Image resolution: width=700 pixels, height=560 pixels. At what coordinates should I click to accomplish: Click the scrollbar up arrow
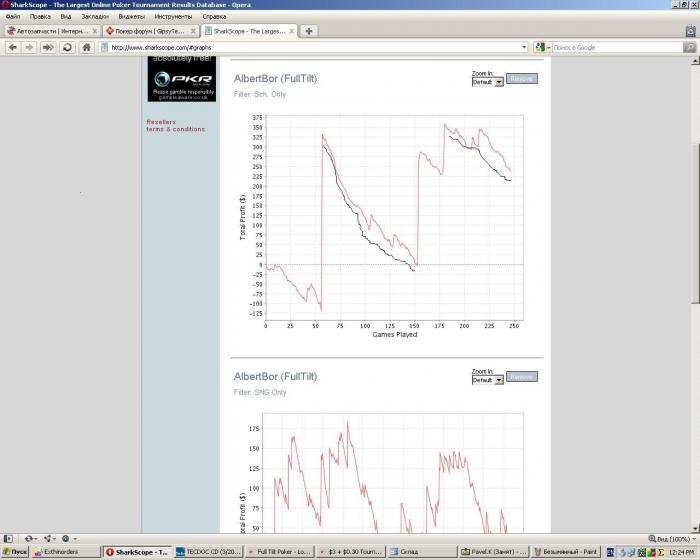(x=695, y=61)
